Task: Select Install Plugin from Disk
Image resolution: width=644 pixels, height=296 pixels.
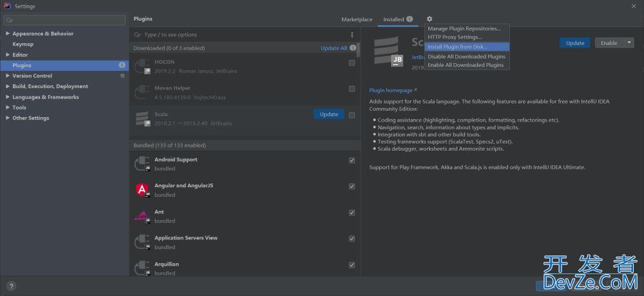Action: [x=467, y=47]
